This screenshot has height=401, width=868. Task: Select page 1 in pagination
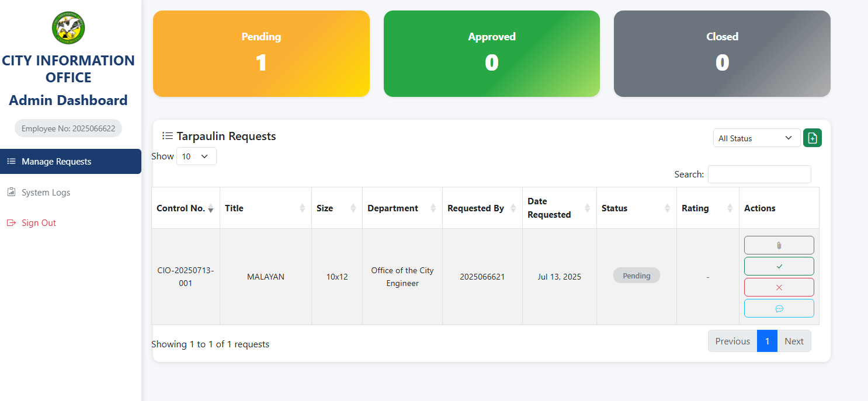point(767,341)
